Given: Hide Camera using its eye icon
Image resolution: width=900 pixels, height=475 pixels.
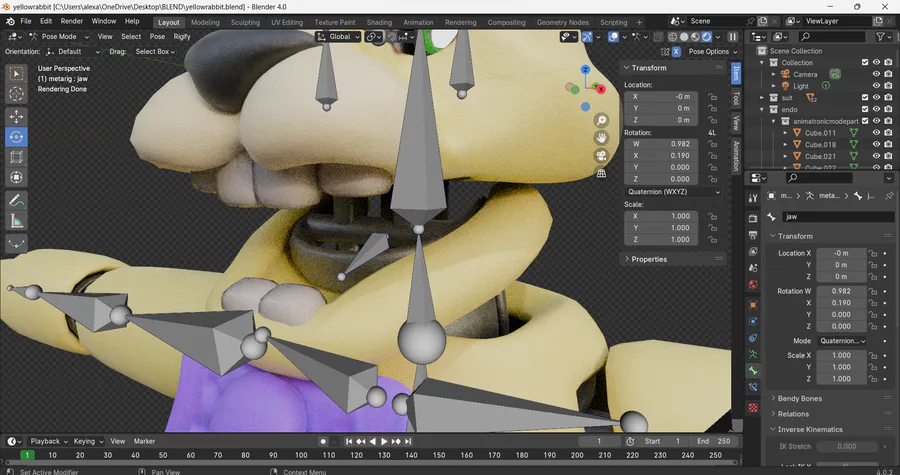Looking at the screenshot, I should [876, 74].
